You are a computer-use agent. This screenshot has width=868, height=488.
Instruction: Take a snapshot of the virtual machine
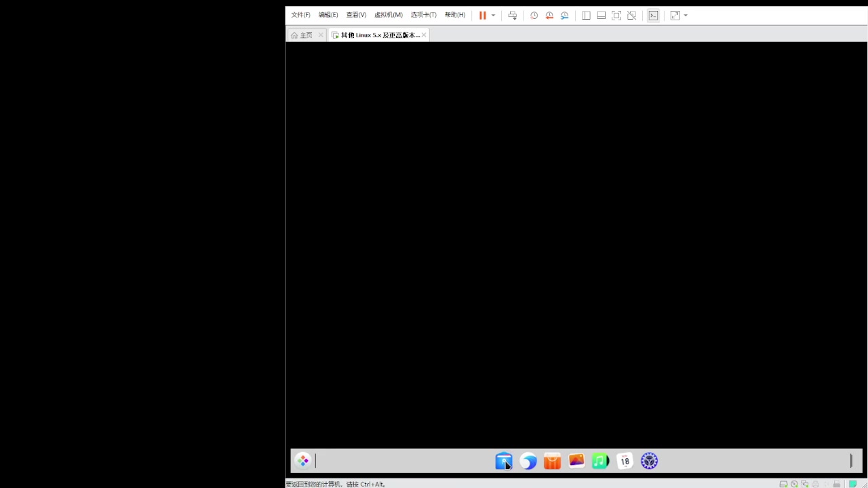click(534, 15)
